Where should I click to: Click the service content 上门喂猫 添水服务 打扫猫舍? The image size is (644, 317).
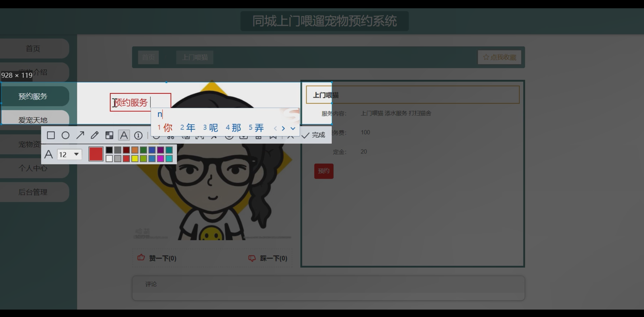[x=396, y=113]
